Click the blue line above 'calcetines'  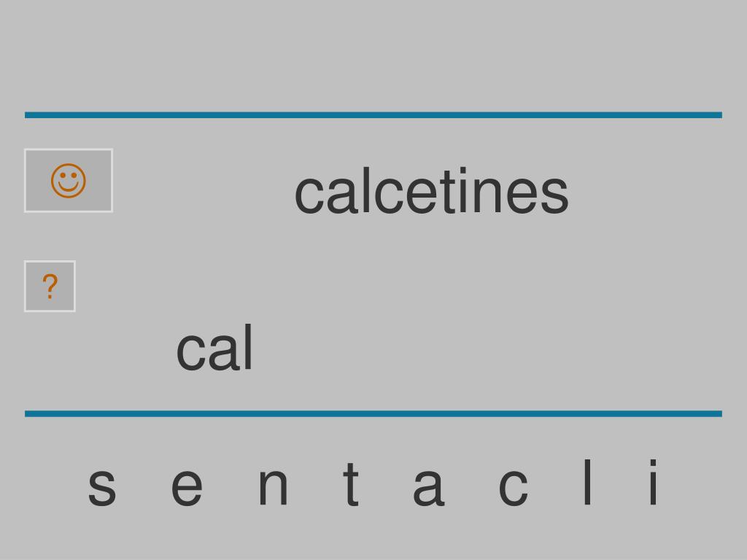click(373, 114)
